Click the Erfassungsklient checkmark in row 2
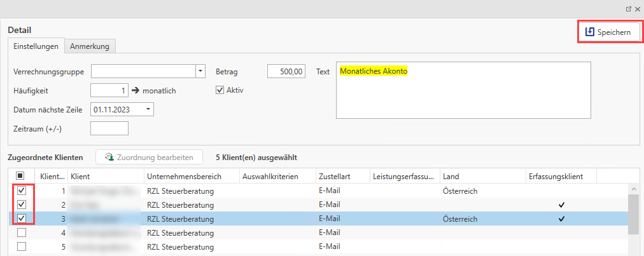 click(562, 205)
